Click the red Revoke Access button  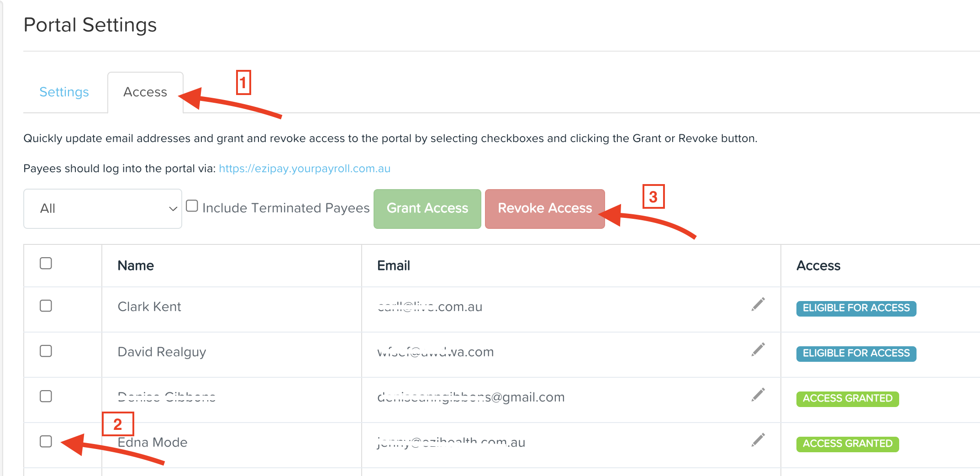[545, 209]
